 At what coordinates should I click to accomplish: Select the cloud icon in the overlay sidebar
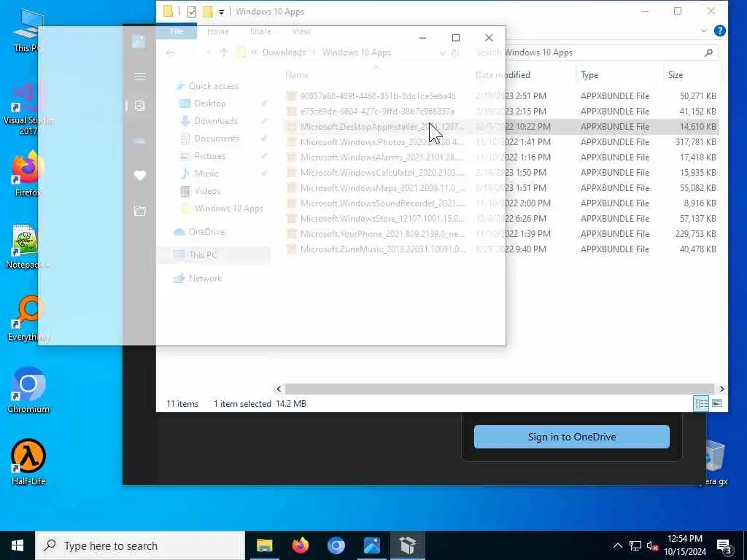point(140,141)
